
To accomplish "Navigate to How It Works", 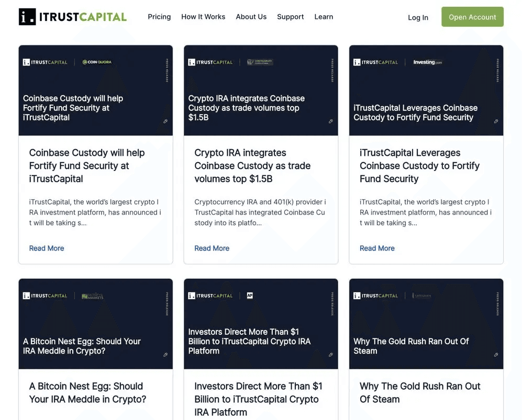I will pos(203,17).
